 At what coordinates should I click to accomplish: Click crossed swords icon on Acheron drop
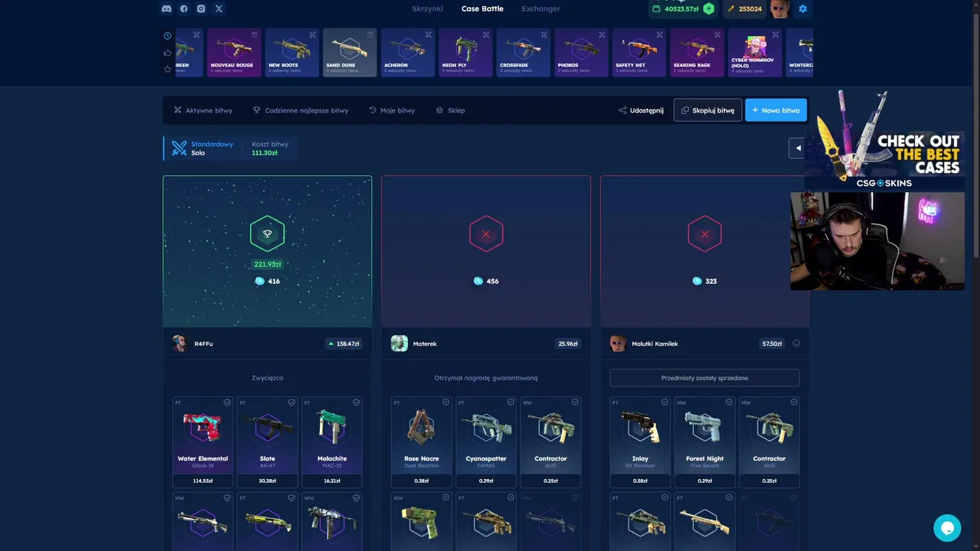[x=428, y=34]
